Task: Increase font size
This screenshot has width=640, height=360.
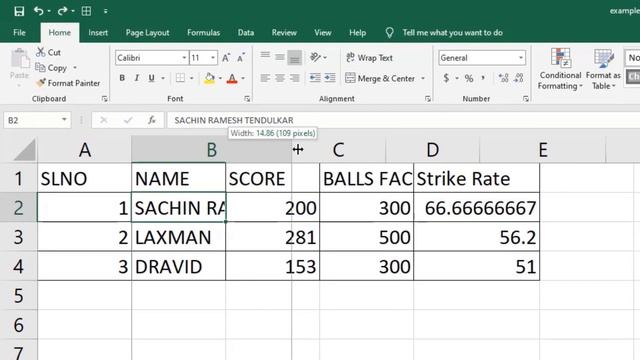Action: coord(226,58)
